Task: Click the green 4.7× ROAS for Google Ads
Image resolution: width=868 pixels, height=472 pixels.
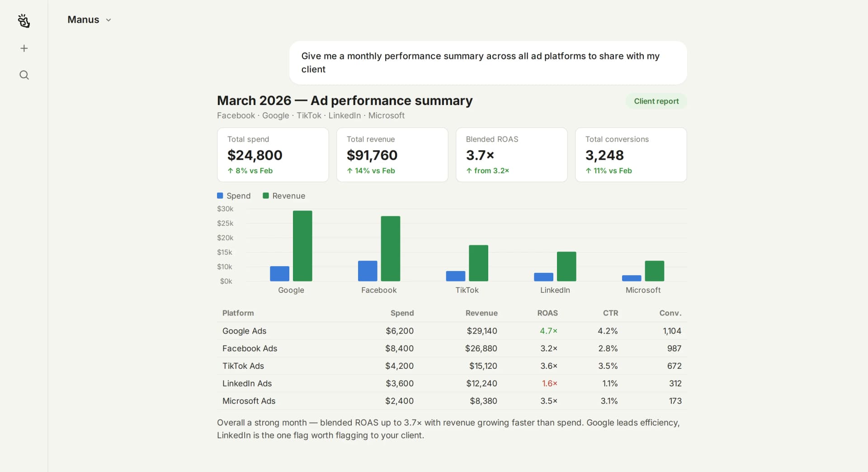Action: tap(549, 331)
